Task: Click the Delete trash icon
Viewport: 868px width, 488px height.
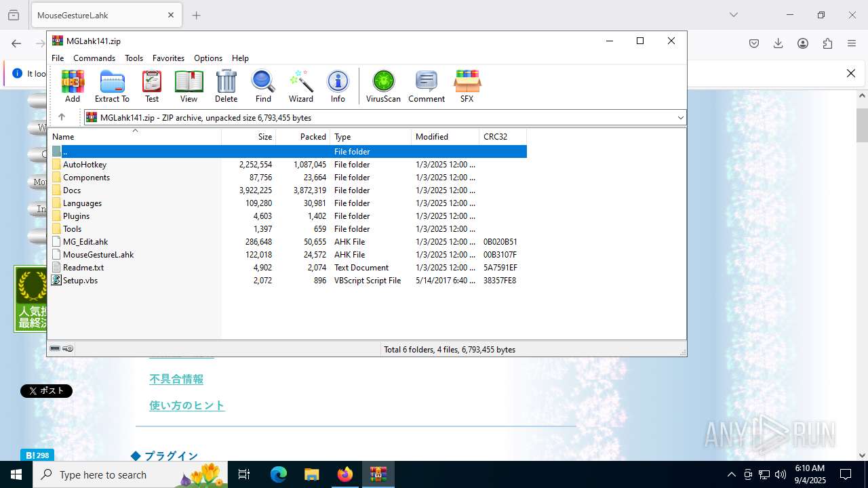Action: 226,86
